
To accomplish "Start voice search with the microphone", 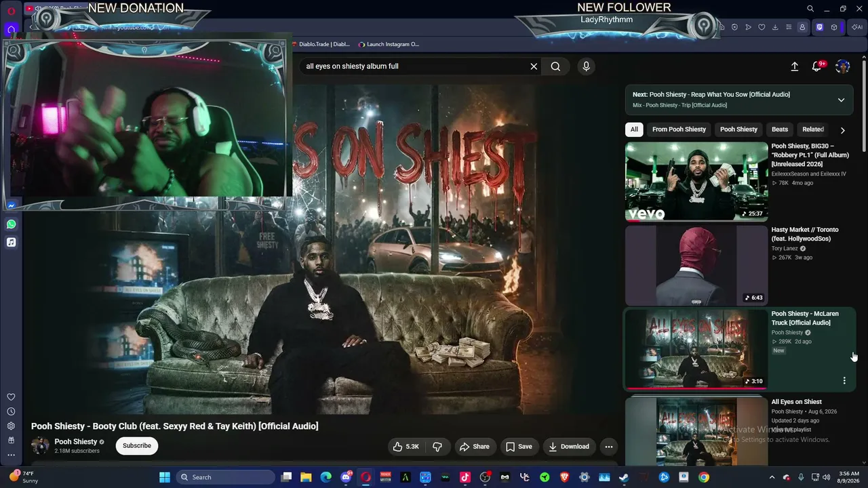I will [x=587, y=66].
